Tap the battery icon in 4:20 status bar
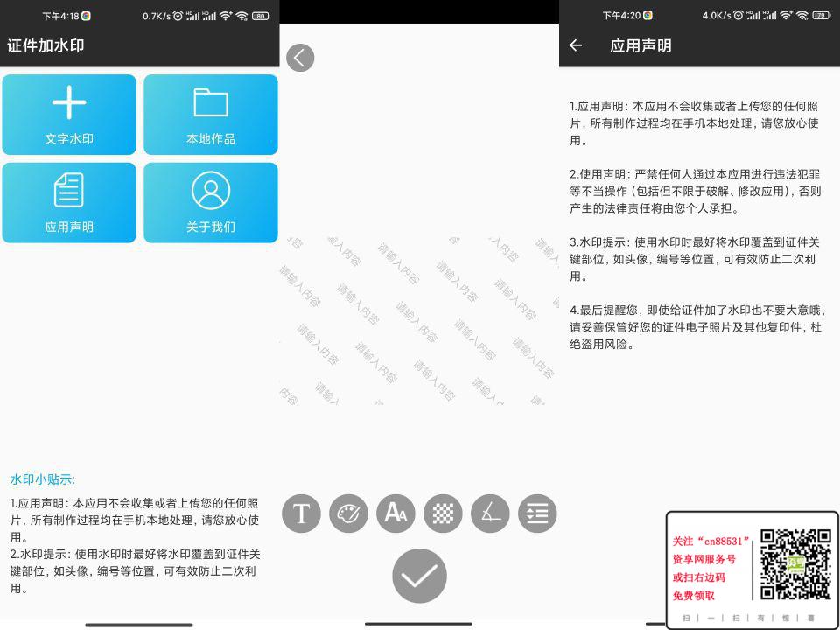Viewport: 840px width, 630px height. [x=822, y=16]
